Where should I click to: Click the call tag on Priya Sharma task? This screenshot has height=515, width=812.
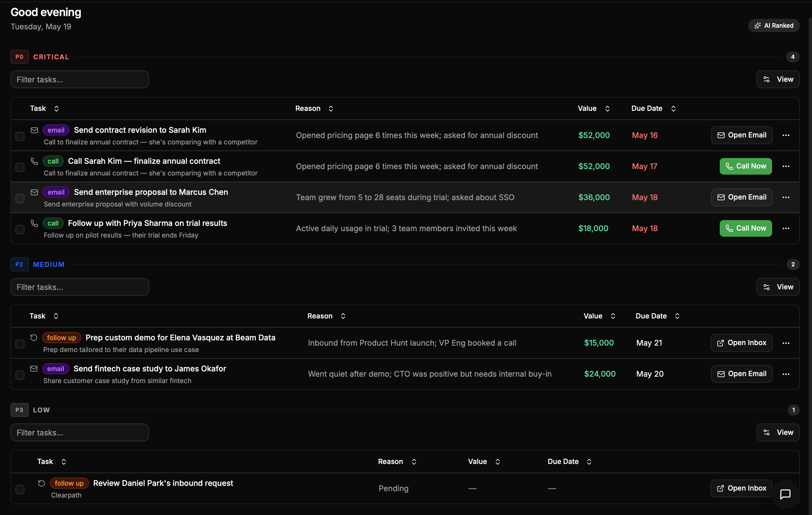53,223
